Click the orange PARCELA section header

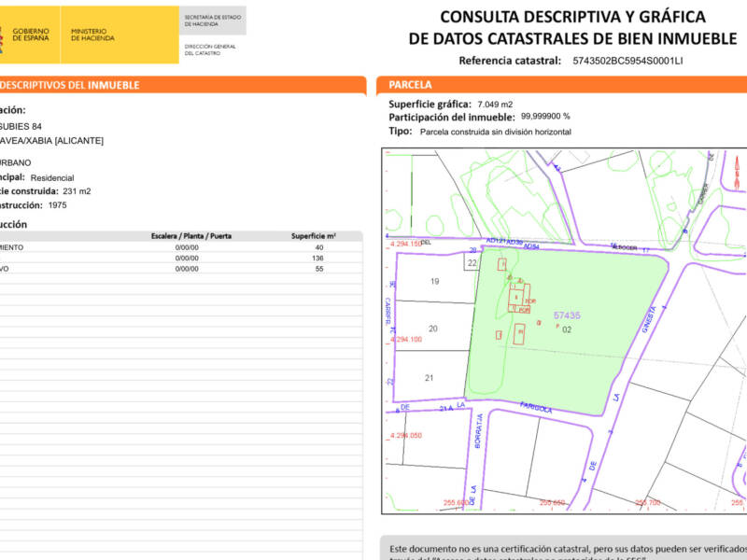coord(562,85)
